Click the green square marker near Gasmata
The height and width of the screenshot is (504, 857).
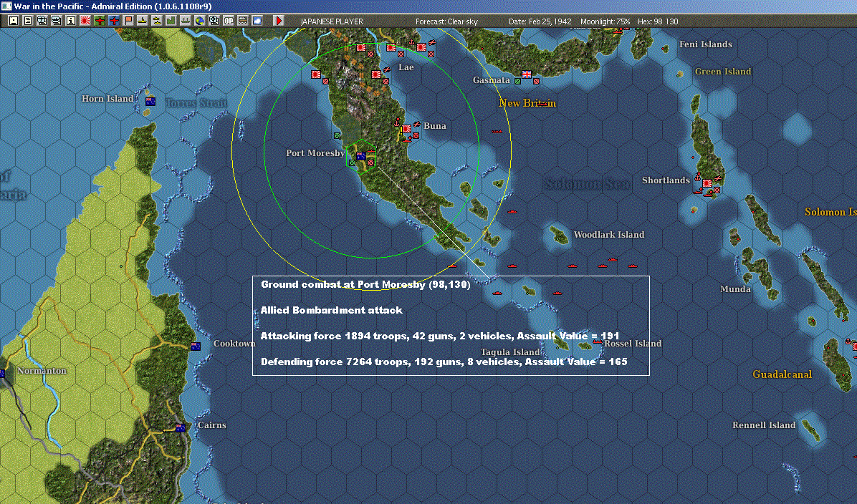pos(517,82)
